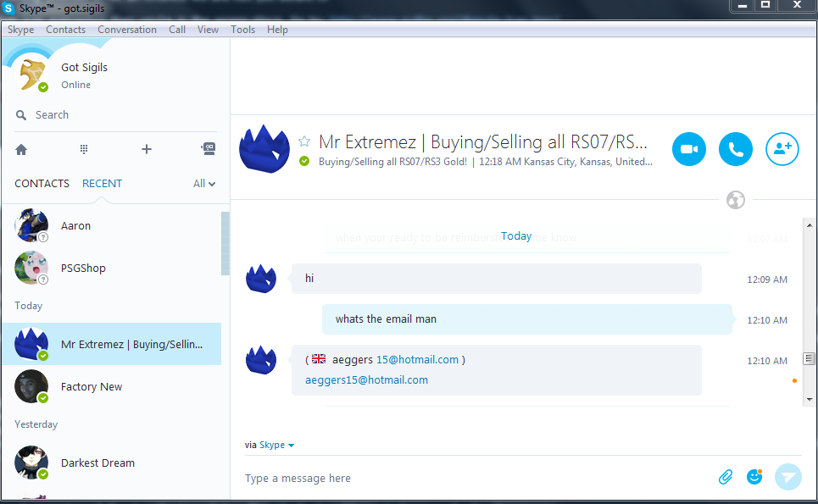Click the Skype logo in title bar
Viewport: 818px width, 504px height.
[8, 8]
